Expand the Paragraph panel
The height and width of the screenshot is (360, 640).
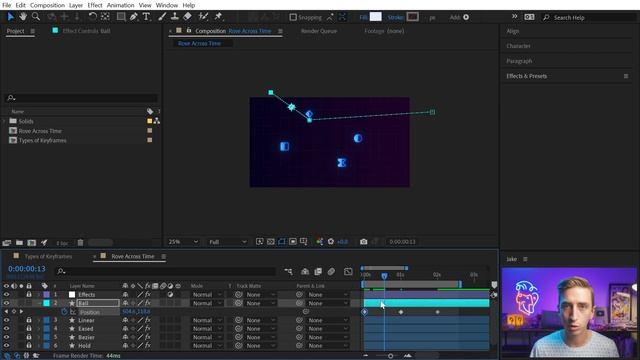519,61
